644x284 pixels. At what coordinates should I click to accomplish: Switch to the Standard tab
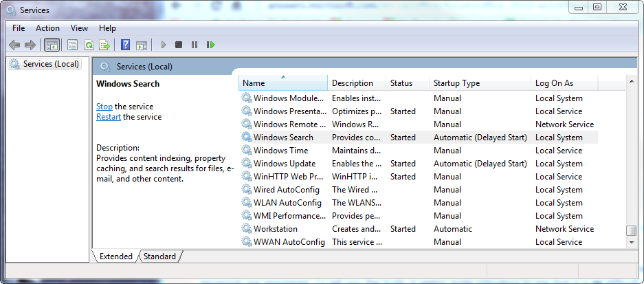coord(159,256)
